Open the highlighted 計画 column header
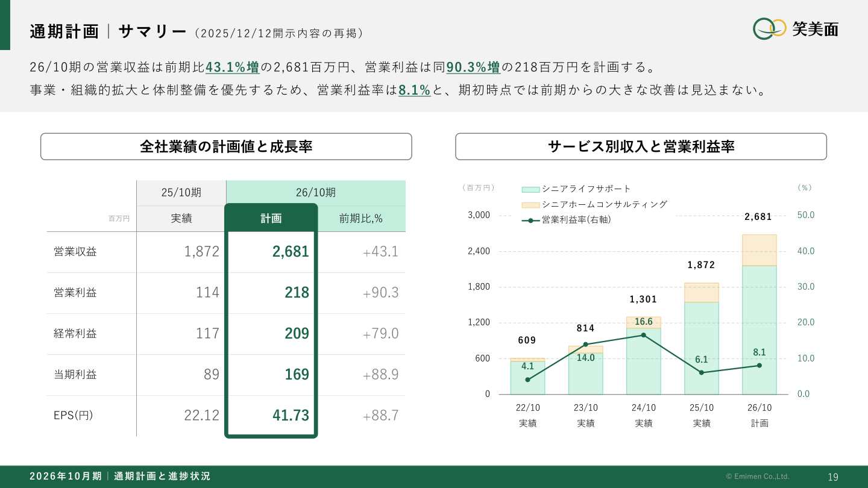Screen dimensions: 868x488 [271, 219]
